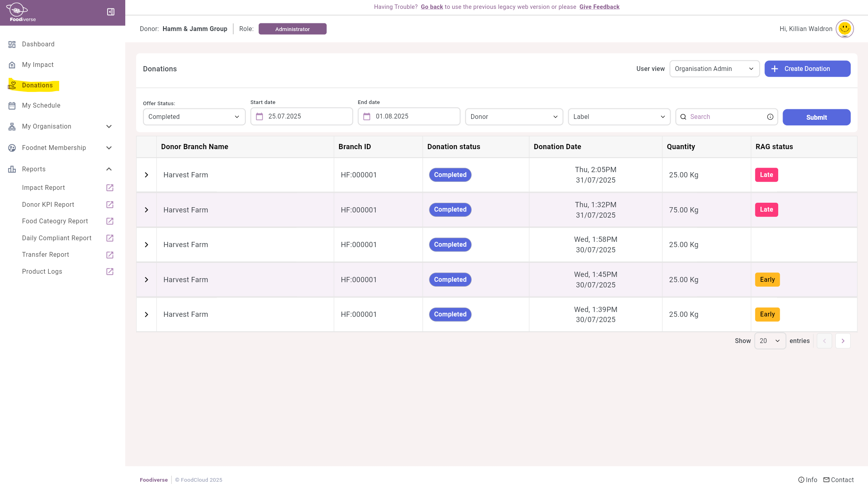Click the Give Feedback link
868x493 pixels.
tap(599, 7)
